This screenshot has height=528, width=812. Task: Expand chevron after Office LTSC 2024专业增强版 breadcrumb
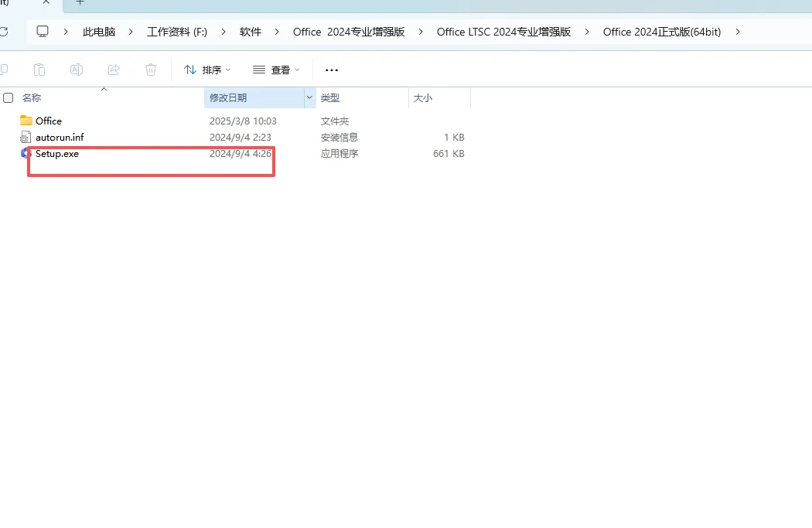click(587, 32)
